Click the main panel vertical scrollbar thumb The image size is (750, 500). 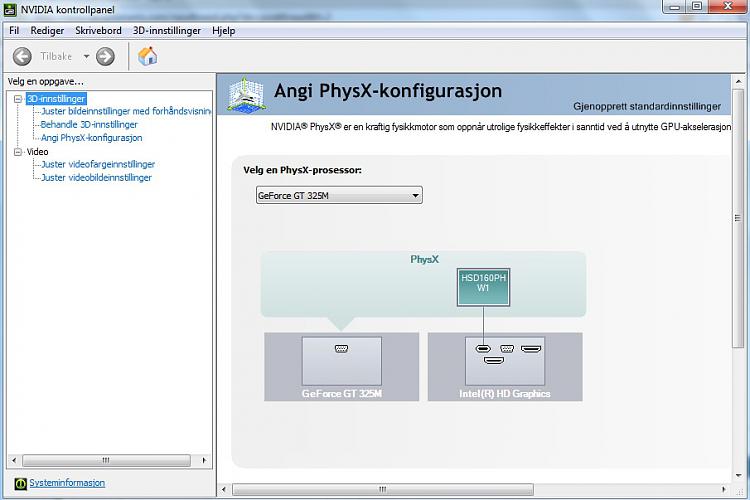[x=738, y=218]
